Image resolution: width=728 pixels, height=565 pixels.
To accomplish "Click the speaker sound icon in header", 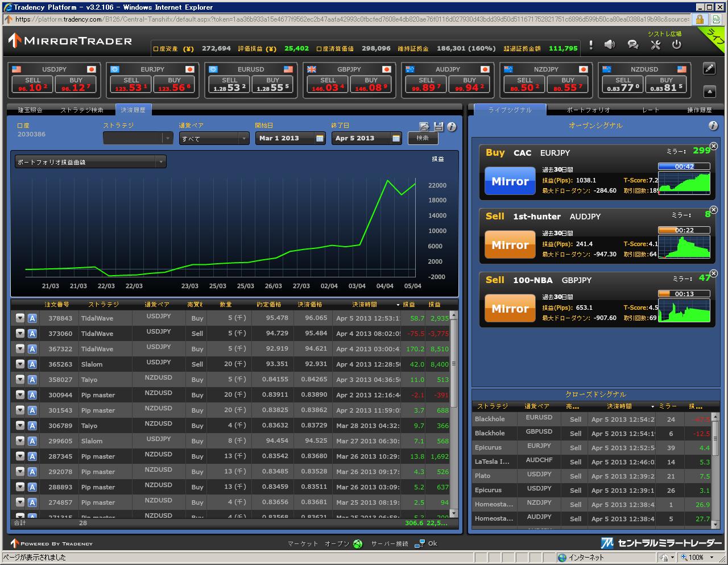I will [x=610, y=44].
